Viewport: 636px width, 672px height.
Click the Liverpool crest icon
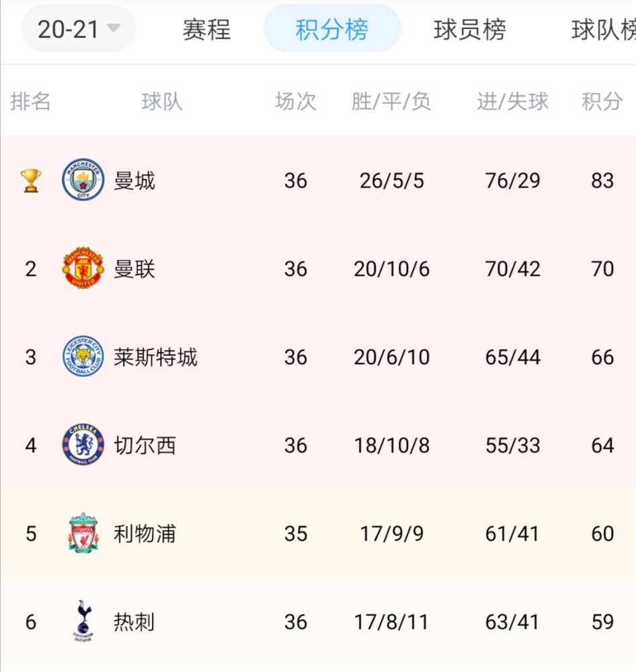83,533
